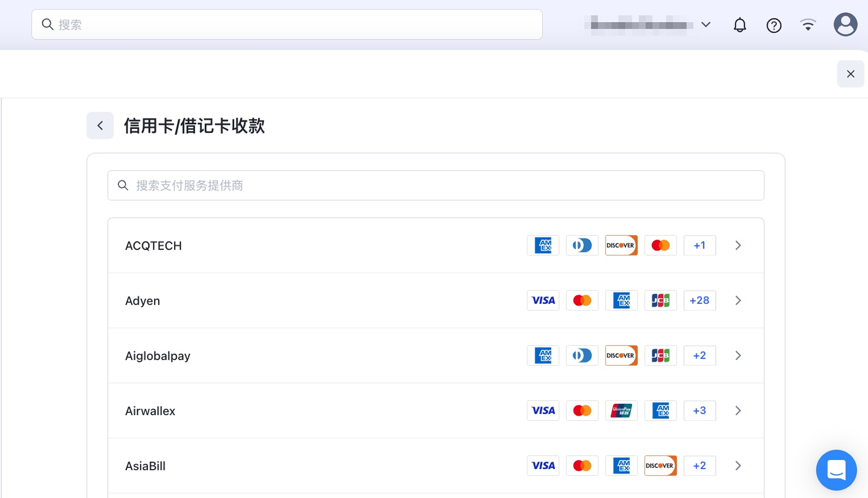Close the panel with the X button

(850, 74)
